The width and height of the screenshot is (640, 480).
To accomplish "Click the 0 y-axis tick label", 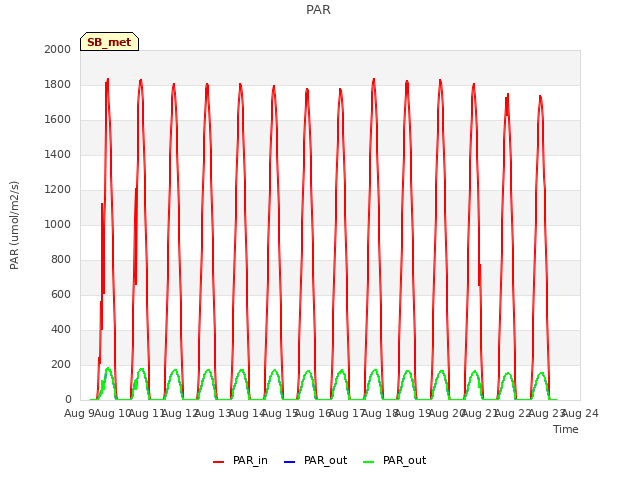I will [68, 400].
